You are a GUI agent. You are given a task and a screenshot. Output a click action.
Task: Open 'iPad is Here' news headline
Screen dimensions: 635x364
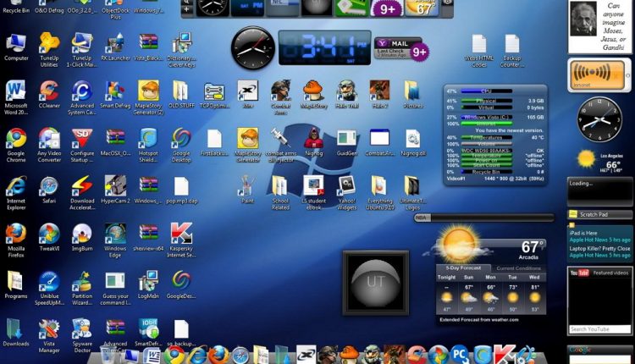(583, 234)
